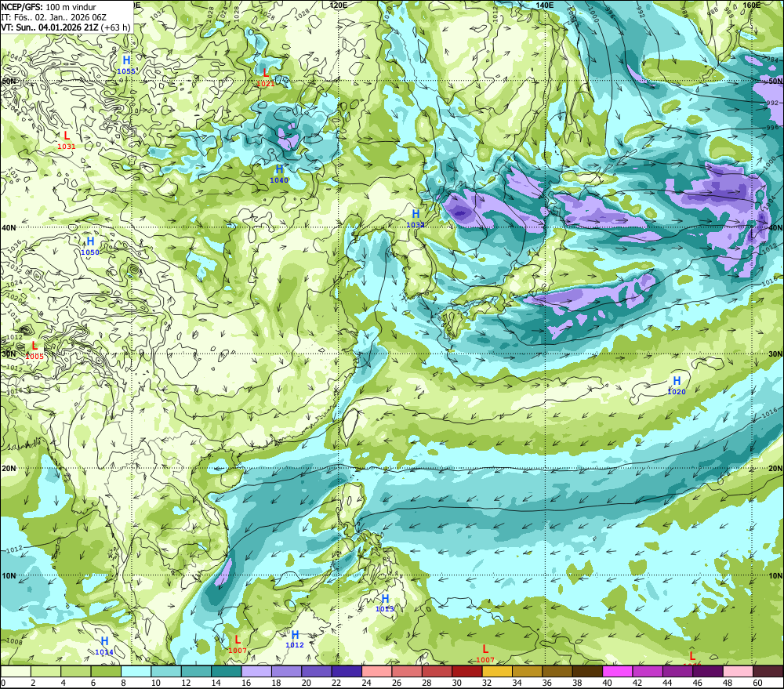Click the left-side 30N latitude label
Image resolution: width=784 pixels, height=689 pixels.
coord(9,354)
